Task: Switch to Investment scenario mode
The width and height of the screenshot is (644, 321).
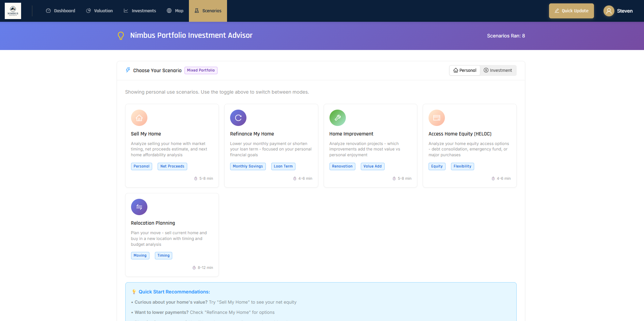Action: (x=498, y=70)
